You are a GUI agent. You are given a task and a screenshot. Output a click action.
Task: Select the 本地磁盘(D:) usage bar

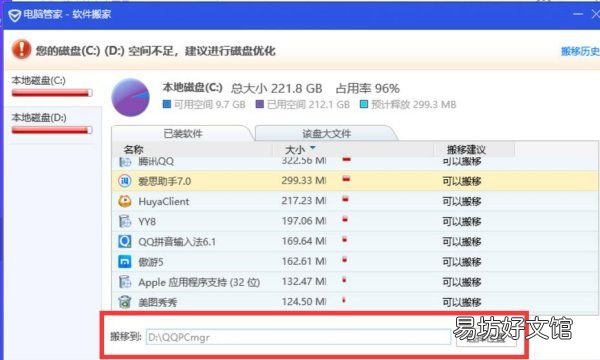coord(52,130)
